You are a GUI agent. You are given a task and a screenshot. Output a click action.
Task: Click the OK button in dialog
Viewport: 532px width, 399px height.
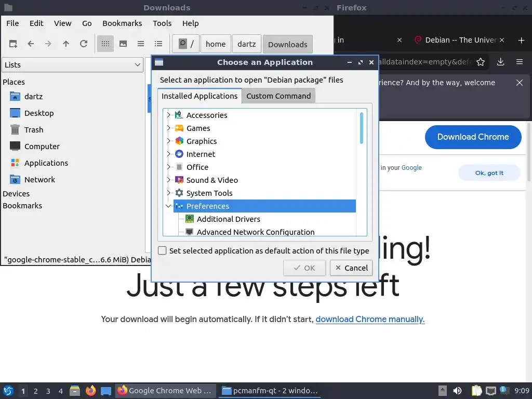click(x=304, y=268)
